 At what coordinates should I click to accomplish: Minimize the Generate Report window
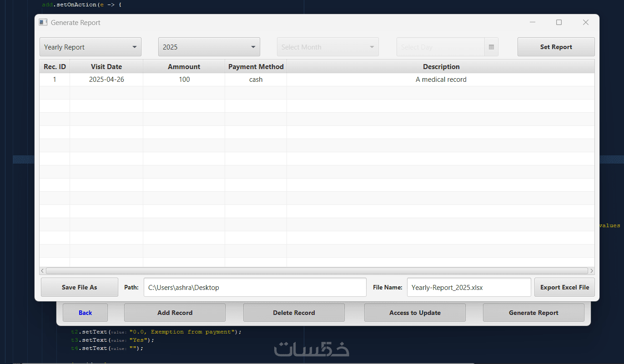(x=532, y=22)
